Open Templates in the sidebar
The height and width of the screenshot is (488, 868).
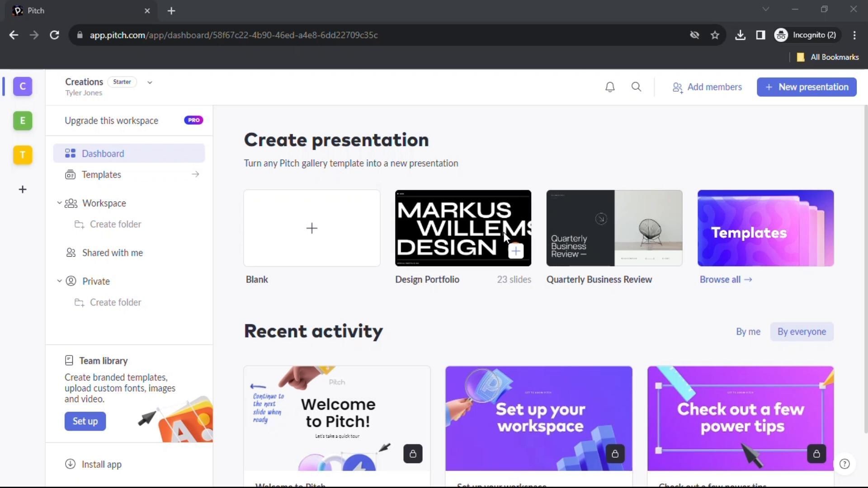[101, 175]
